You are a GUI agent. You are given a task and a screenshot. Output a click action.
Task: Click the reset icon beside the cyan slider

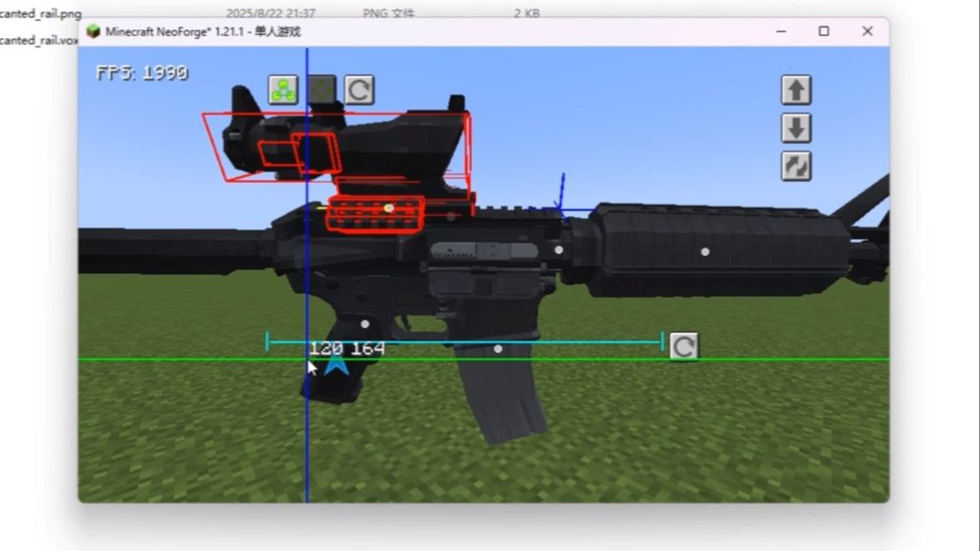684,346
